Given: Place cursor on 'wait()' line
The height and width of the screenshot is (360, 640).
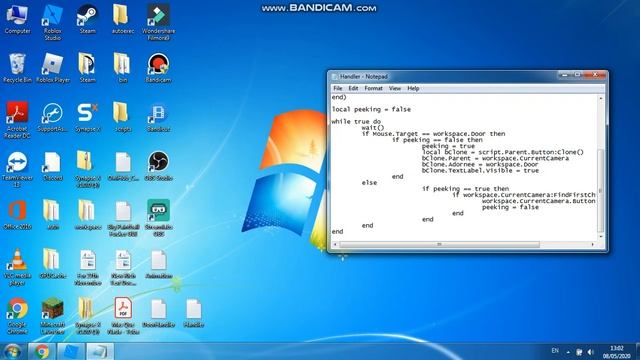Looking at the screenshot, I should click(373, 128).
